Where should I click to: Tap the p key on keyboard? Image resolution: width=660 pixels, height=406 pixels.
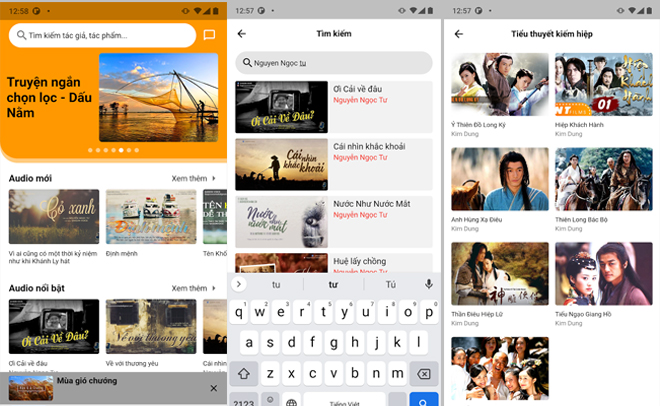(x=429, y=312)
